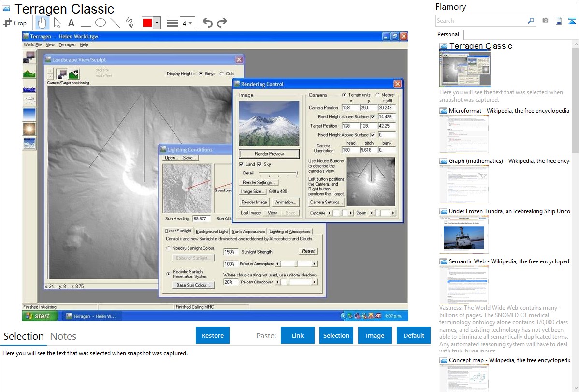Open Render Settings dialog
The image size is (579, 392).
pos(259,183)
